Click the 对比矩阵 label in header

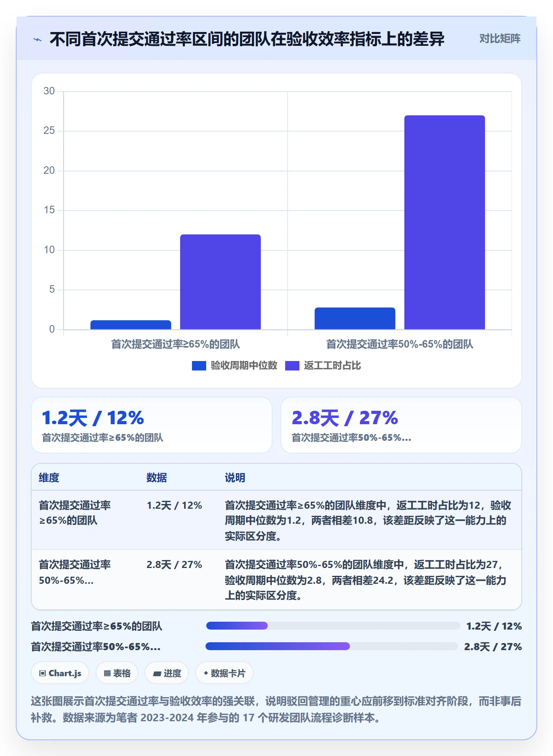500,39
